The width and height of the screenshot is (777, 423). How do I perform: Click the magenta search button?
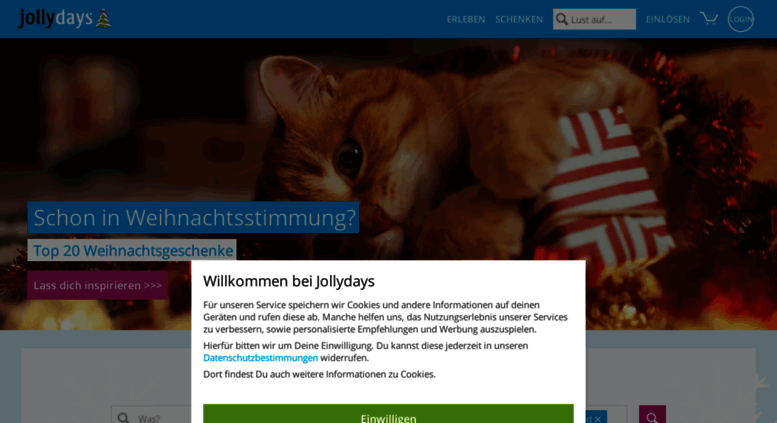coord(652,415)
